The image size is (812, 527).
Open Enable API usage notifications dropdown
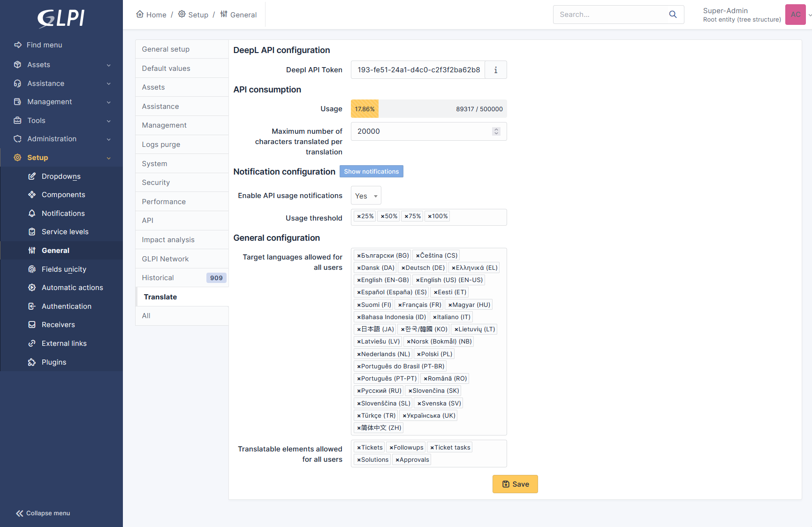[x=366, y=196]
